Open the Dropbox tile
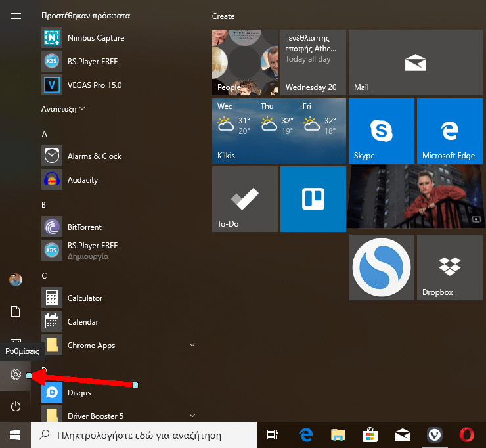The height and width of the screenshot is (448, 486). pyautogui.click(x=450, y=267)
